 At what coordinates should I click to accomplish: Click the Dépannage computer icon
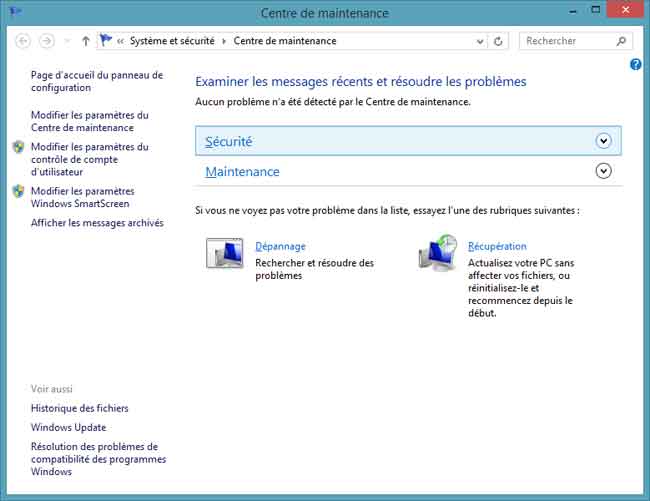225,254
